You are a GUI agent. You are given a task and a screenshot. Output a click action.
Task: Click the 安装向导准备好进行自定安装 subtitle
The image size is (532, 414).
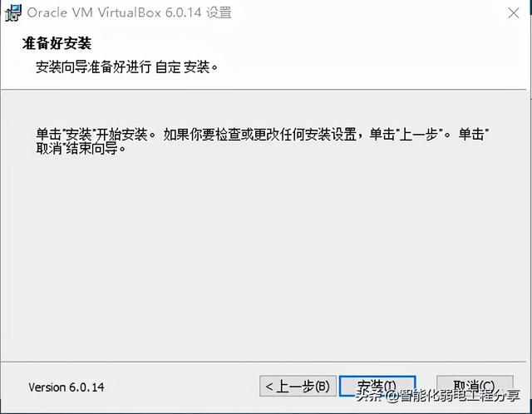tap(127, 67)
